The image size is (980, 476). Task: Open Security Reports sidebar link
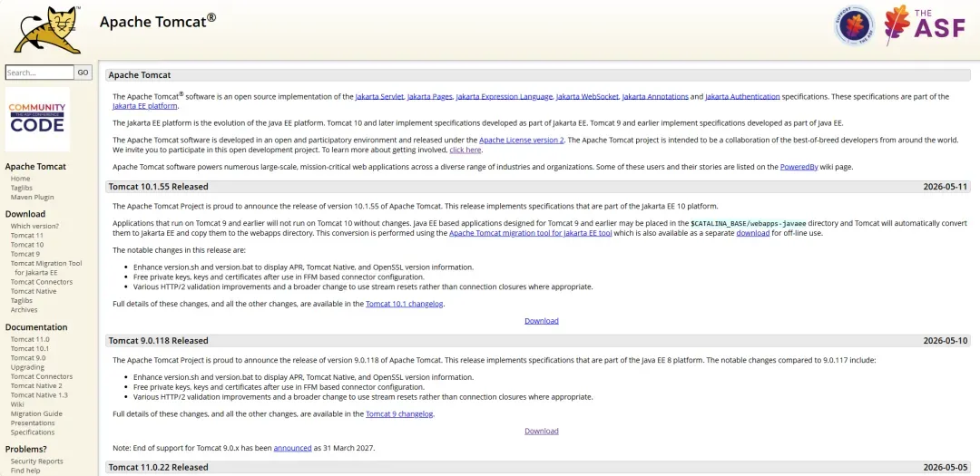tap(37, 461)
